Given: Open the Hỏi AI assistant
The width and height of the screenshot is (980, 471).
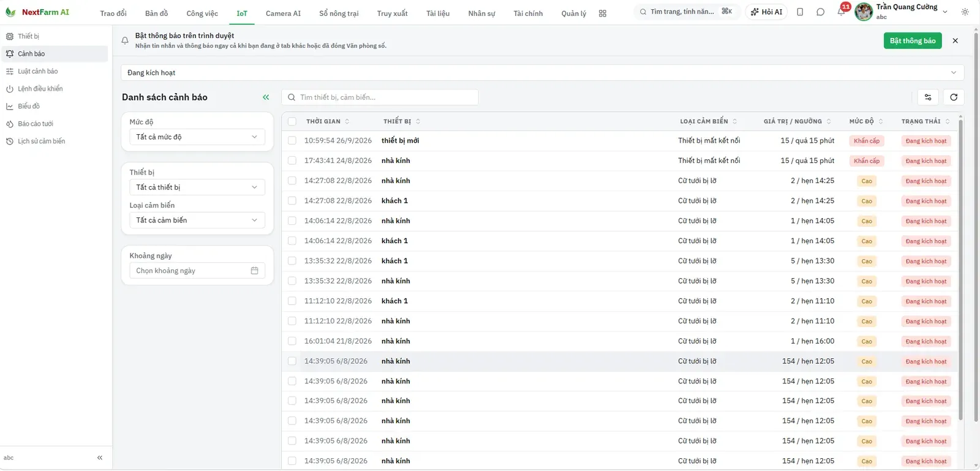Looking at the screenshot, I should 766,12.
